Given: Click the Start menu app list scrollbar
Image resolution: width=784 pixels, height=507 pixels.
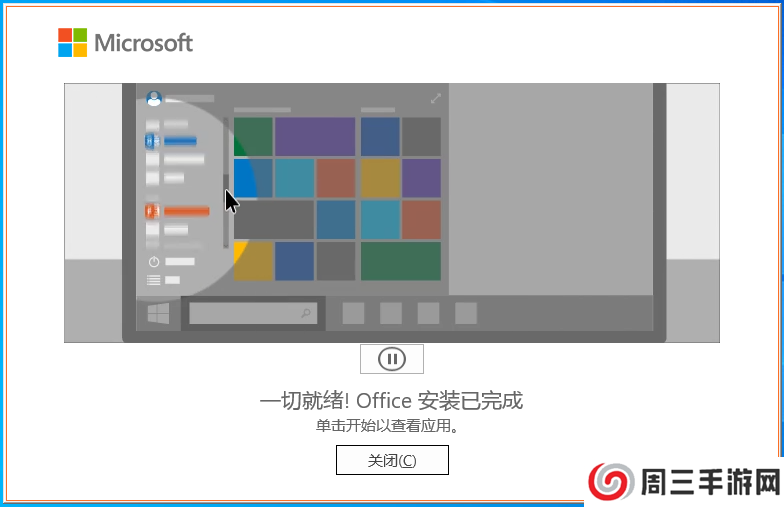Looking at the screenshot, I should tap(226, 182).
